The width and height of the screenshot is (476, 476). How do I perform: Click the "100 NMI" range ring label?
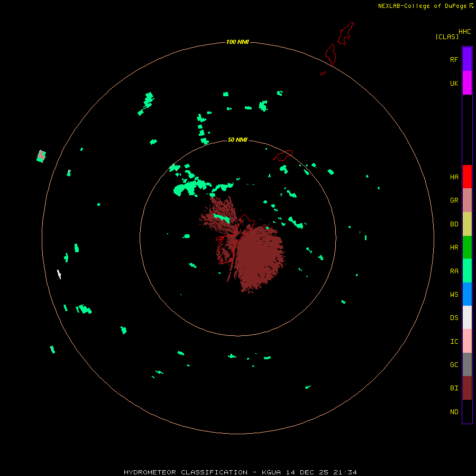[x=237, y=42]
